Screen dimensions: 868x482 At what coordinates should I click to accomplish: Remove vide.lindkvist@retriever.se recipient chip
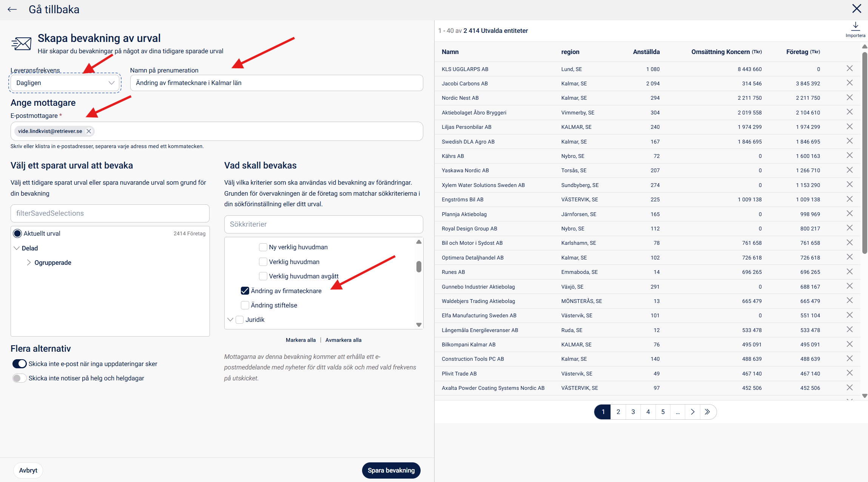[x=89, y=131]
